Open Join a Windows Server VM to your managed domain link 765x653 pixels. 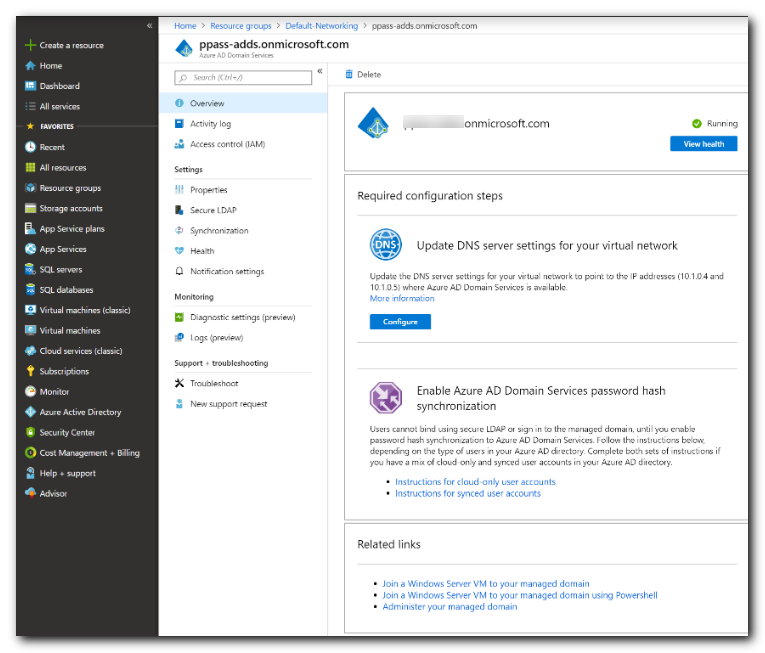[486, 584]
